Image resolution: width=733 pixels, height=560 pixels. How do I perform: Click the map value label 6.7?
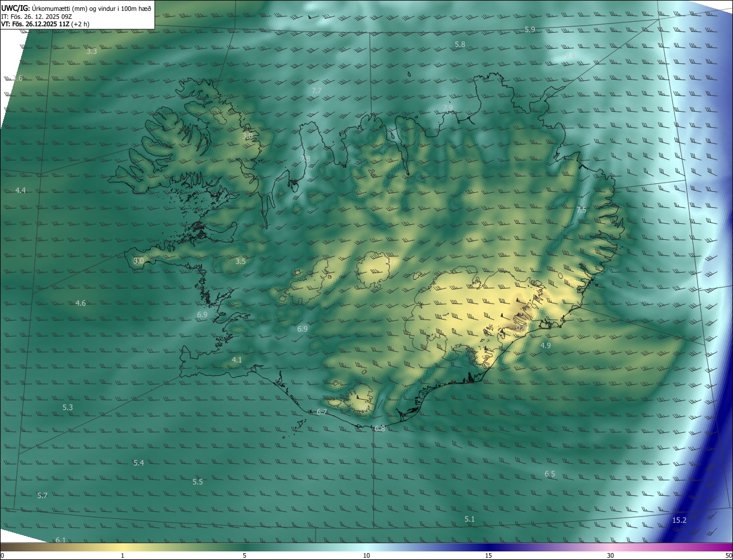(322, 412)
